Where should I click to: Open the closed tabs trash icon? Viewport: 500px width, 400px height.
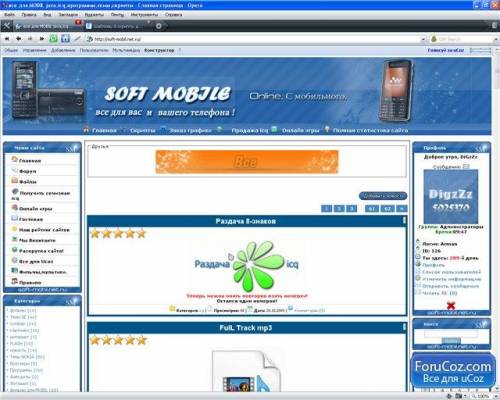click(495, 25)
